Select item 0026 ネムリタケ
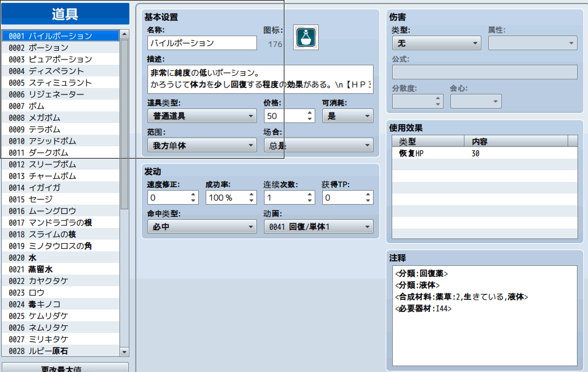This screenshot has width=588, height=372. (x=61, y=327)
